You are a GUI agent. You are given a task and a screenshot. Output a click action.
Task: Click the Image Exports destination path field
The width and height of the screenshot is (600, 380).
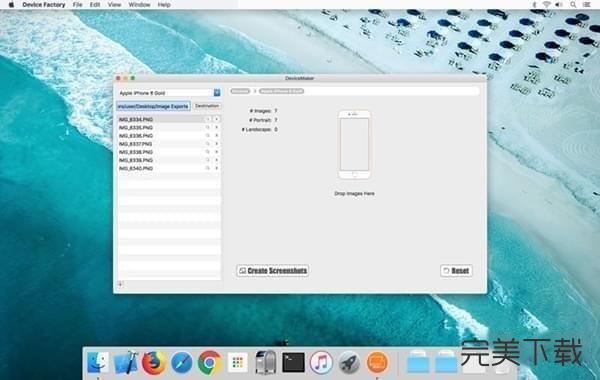click(x=153, y=106)
